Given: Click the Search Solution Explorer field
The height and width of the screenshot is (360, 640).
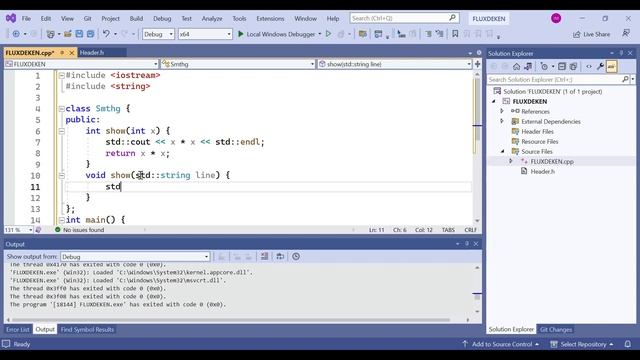Looking at the screenshot, I should pyautogui.click(x=555, y=79).
